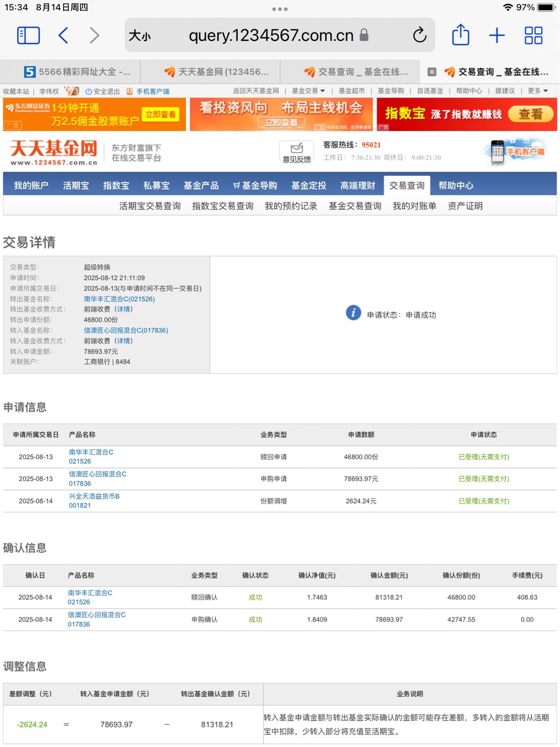
Task: Open page text size menu
Action: [x=140, y=36]
